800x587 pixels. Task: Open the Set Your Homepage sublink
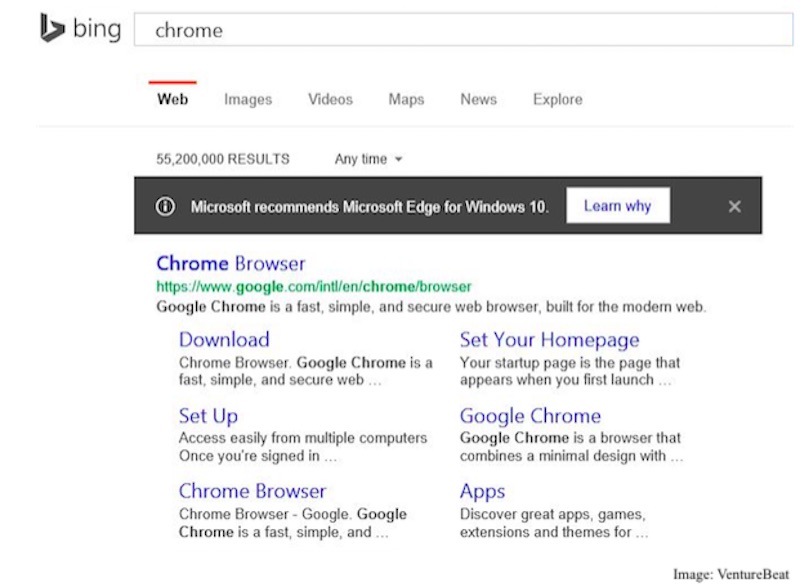[549, 340]
